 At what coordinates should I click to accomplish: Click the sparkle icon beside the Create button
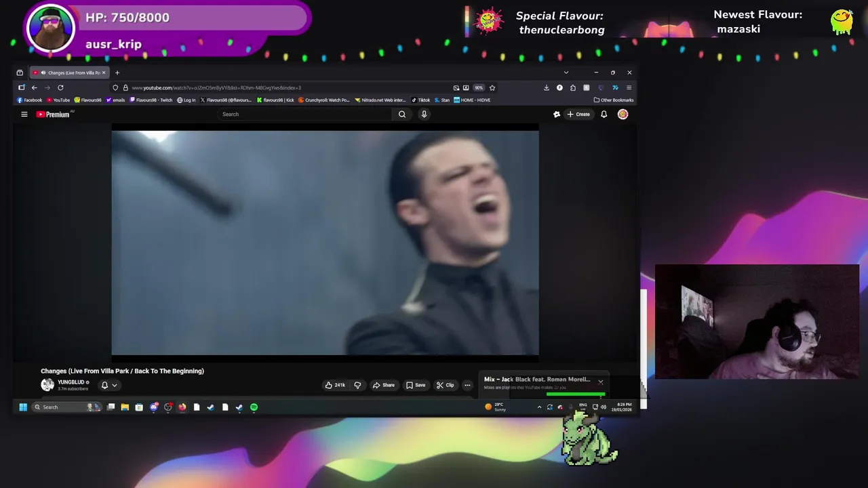pos(557,115)
